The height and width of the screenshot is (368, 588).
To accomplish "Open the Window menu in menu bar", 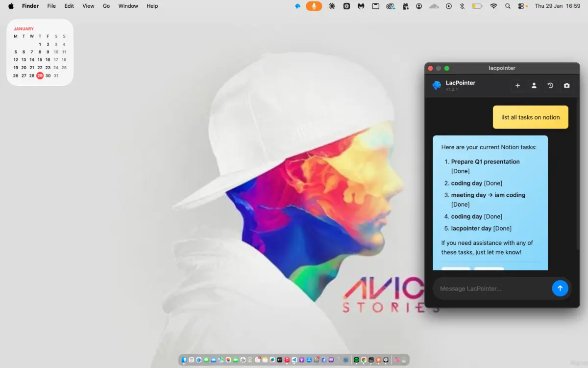I will 128,6.
